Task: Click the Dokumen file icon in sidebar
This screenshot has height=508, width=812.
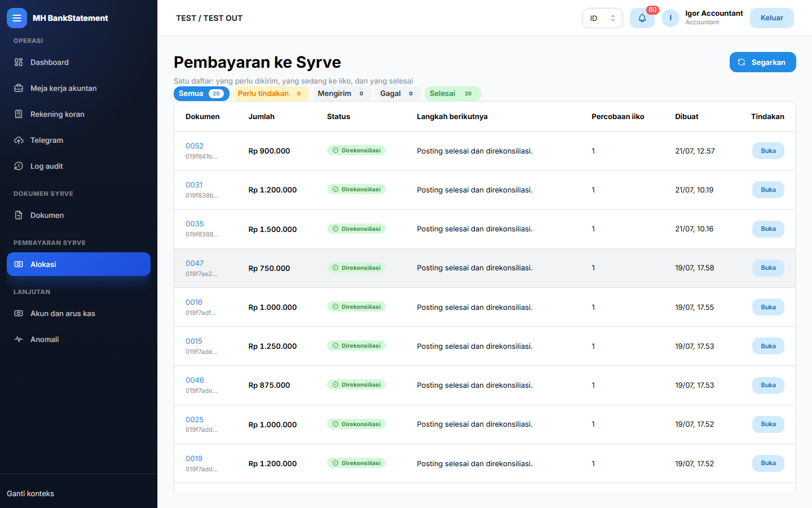Action: pyautogui.click(x=19, y=215)
